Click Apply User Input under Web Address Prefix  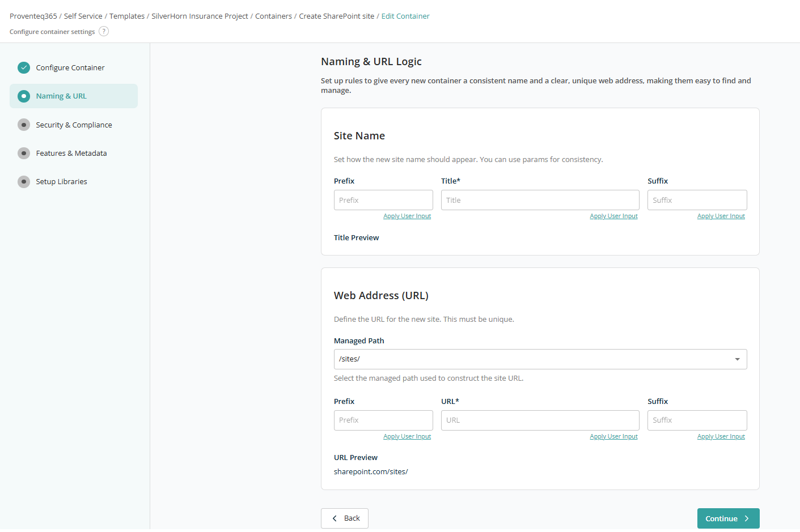coord(407,437)
